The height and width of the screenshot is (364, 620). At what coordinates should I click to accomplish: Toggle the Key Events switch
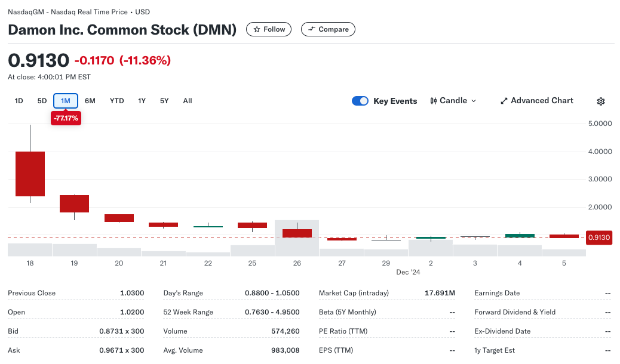(360, 101)
